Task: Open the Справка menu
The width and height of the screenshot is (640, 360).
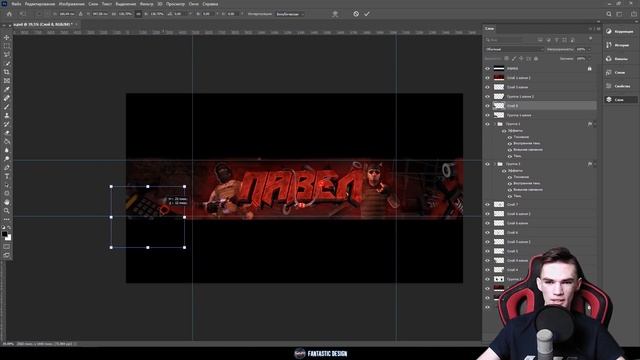Action: point(210,4)
